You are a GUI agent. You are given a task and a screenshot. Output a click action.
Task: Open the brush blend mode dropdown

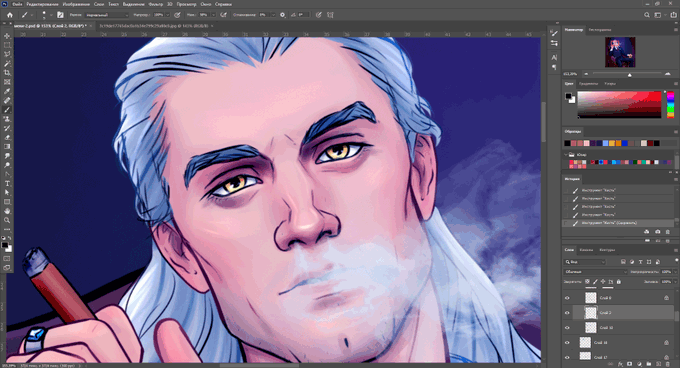click(107, 15)
